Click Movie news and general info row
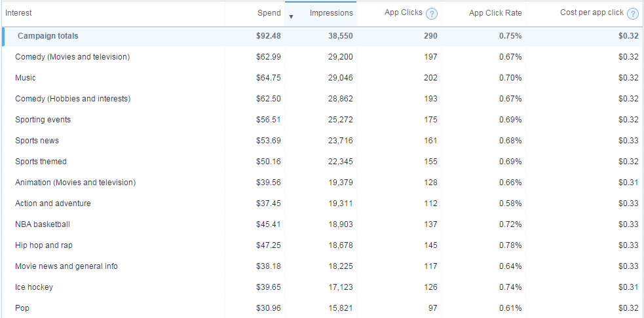 point(66,266)
